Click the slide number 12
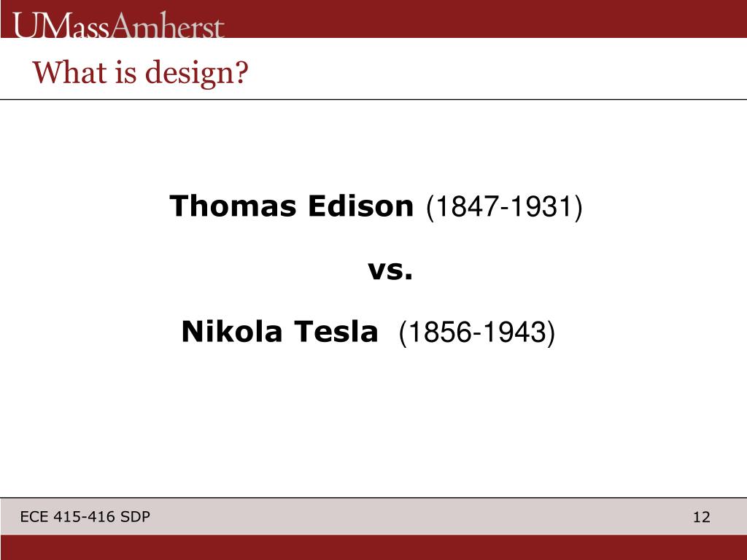The height and width of the screenshot is (560, 747). (x=701, y=517)
